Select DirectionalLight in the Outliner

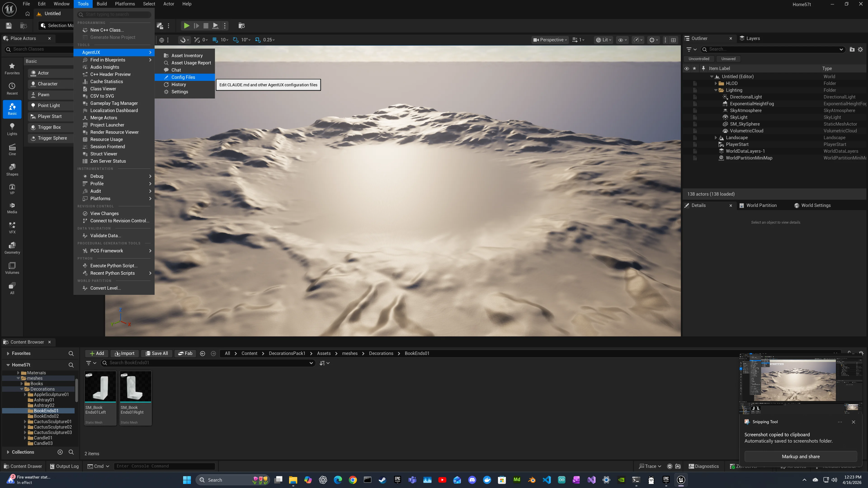(x=746, y=97)
